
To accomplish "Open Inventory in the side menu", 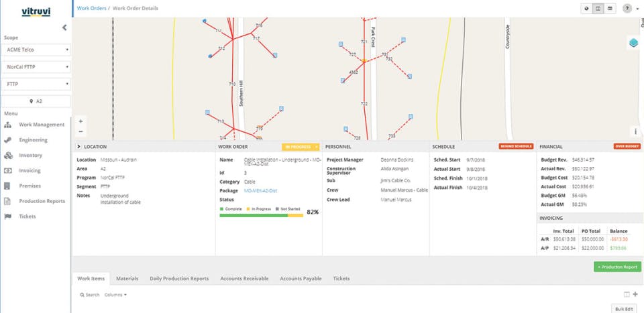I will [x=30, y=155].
